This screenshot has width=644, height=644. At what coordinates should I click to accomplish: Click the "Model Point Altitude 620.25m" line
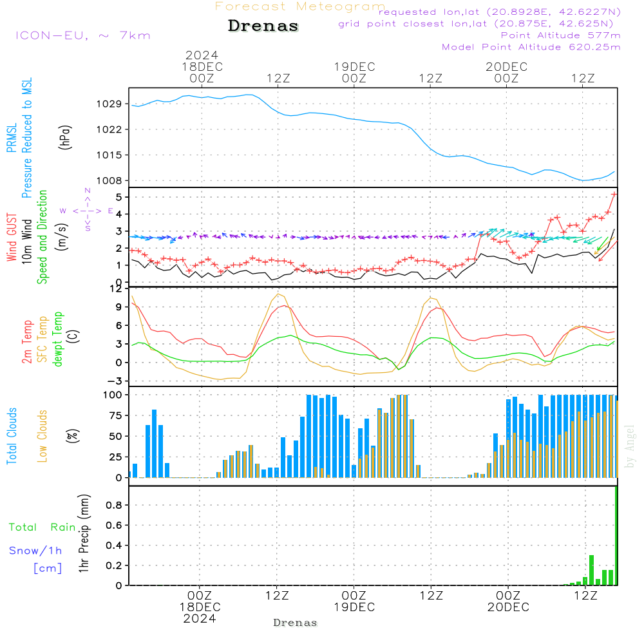tap(531, 47)
